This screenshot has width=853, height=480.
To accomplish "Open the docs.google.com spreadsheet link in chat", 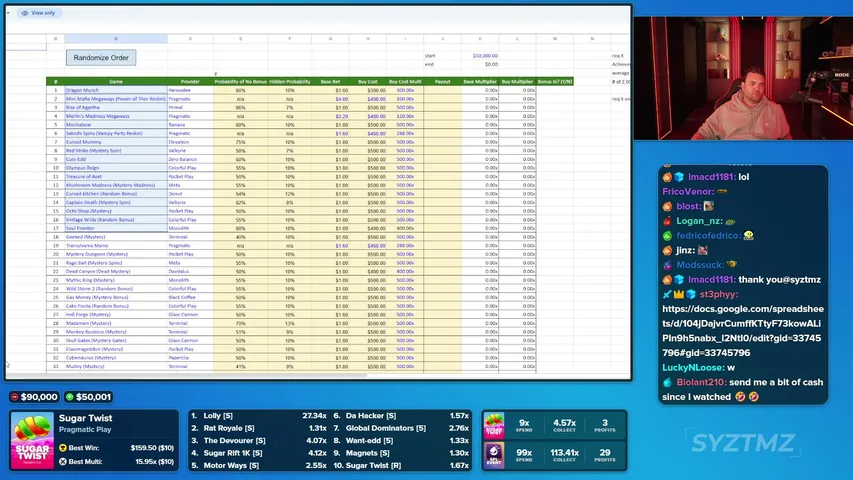I will pos(743,331).
